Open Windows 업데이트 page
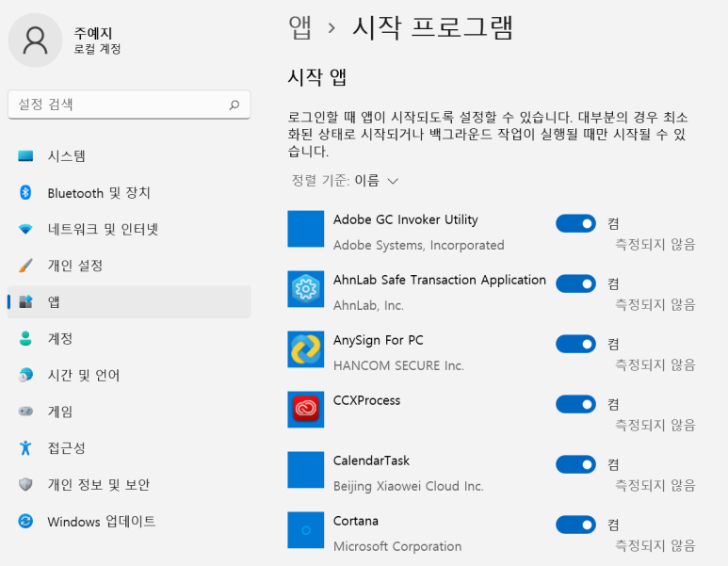The width and height of the screenshot is (728, 566). [x=129, y=521]
